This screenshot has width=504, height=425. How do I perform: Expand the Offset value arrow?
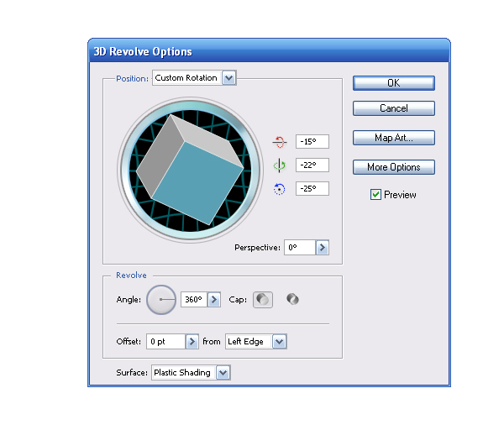(x=192, y=341)
